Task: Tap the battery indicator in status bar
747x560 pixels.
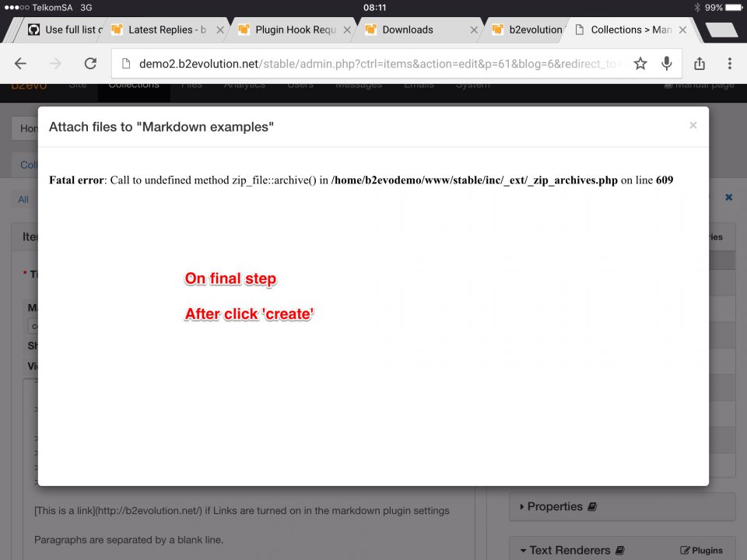Action: pyautogui.click(x=734, y=8)
